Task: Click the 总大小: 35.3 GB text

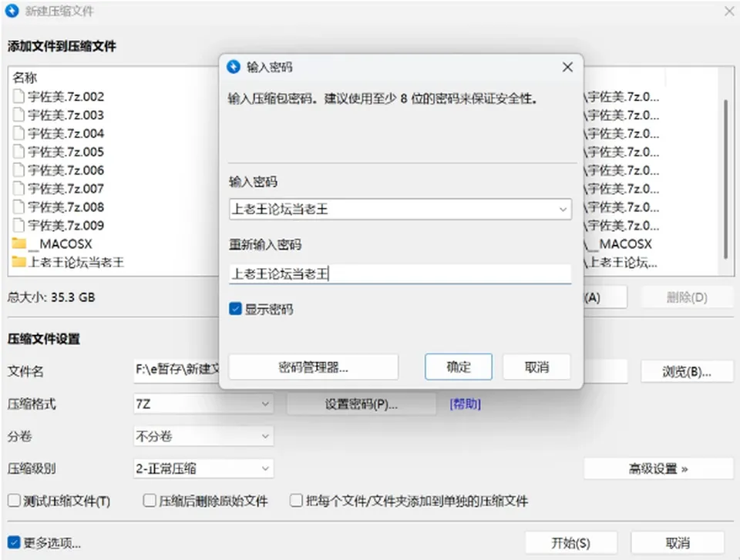Action: [51, 297]
